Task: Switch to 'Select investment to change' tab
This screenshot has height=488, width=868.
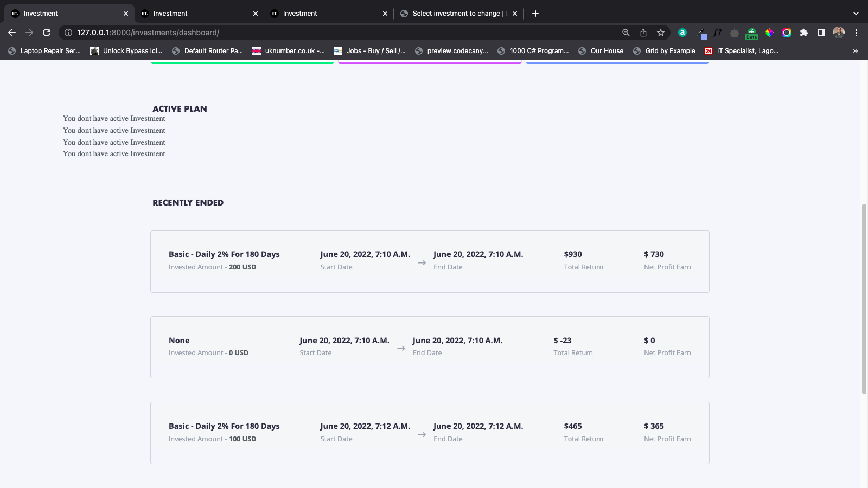Action: pyautogui.click(x=458, y=14)
